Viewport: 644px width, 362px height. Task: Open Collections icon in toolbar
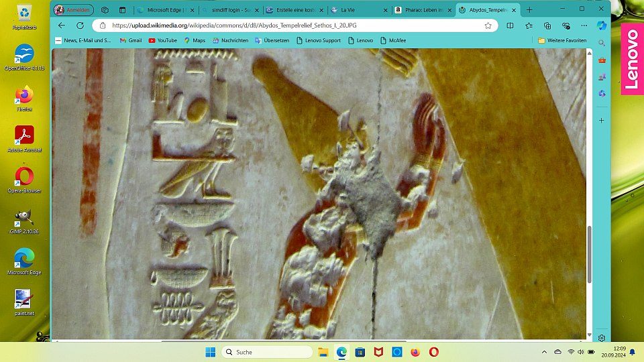547,25
